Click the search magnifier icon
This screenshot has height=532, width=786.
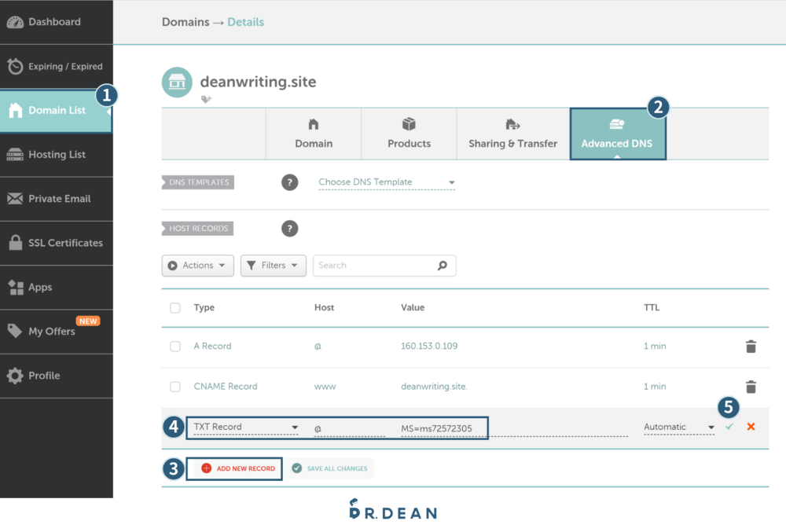click(x=443, y=266)
